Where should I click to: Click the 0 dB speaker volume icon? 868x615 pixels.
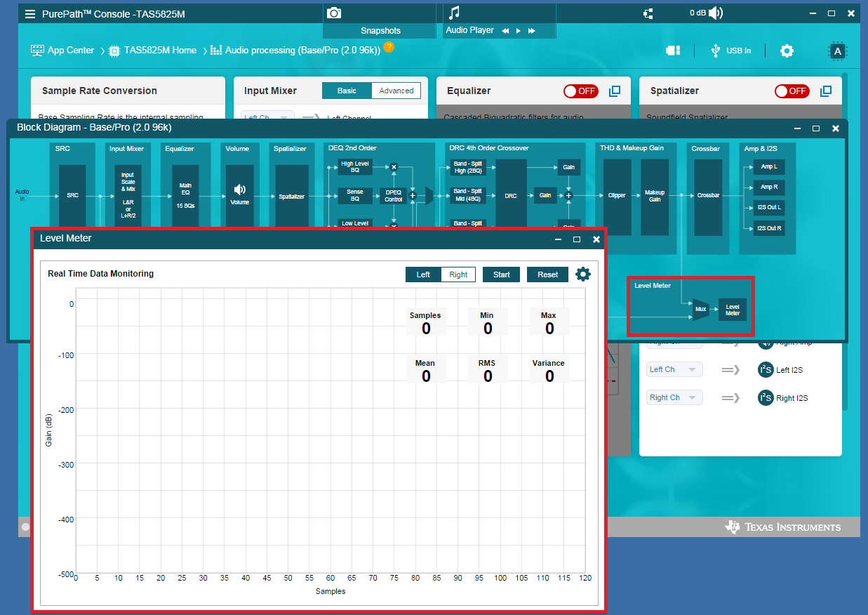716,13
